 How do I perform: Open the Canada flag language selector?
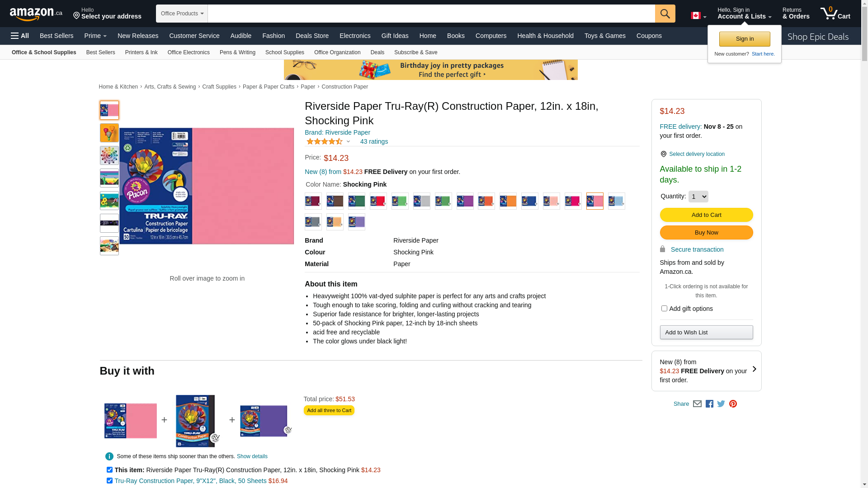coord(698,16)
